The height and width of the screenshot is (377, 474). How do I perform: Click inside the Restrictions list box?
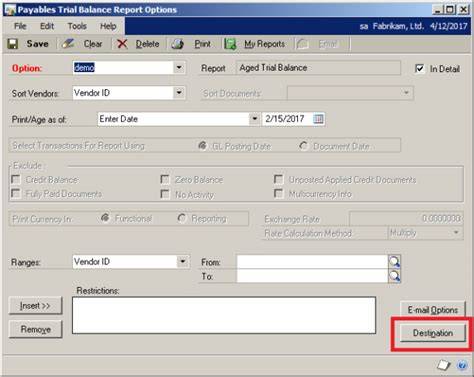pyautogui.click(x=224, y=315)
